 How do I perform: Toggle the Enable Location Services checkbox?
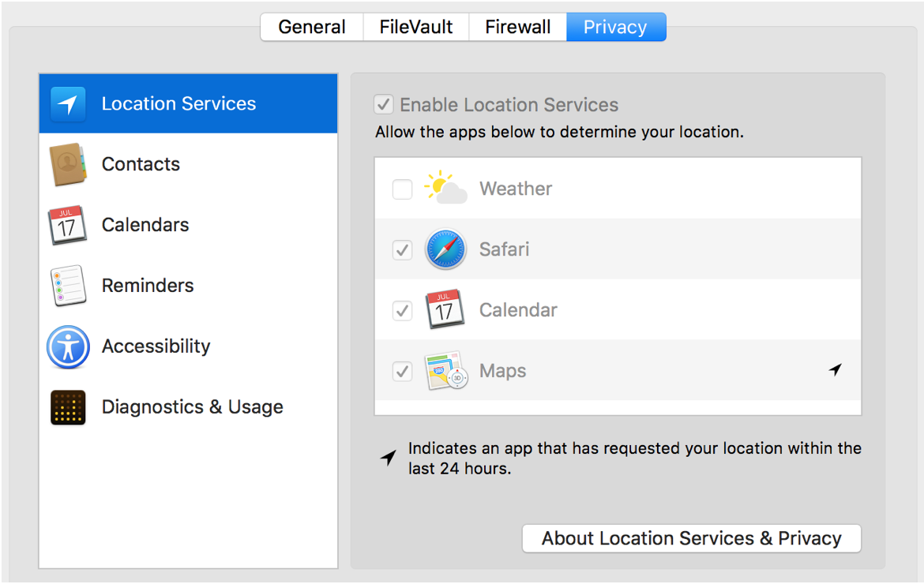point(384,104)
